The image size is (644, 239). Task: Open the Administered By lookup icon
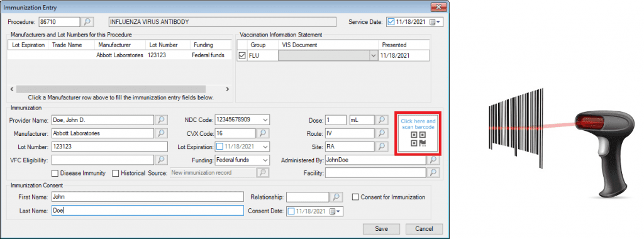point(433,160)
